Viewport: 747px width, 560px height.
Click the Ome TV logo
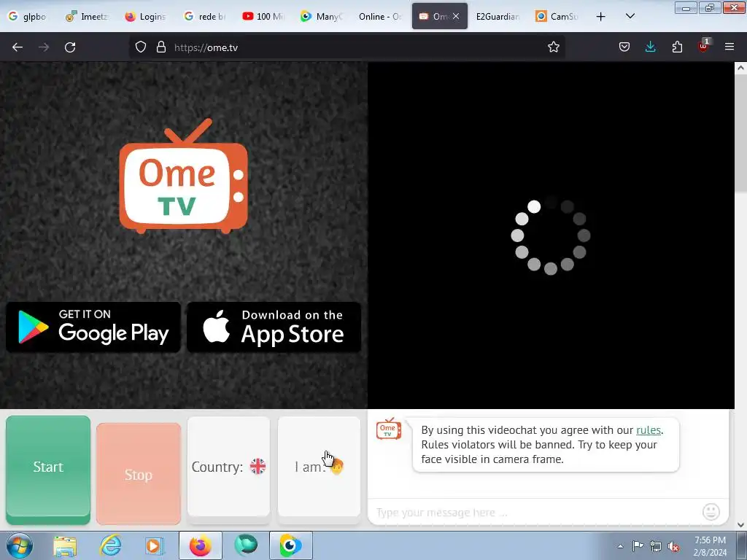(183, 176)
